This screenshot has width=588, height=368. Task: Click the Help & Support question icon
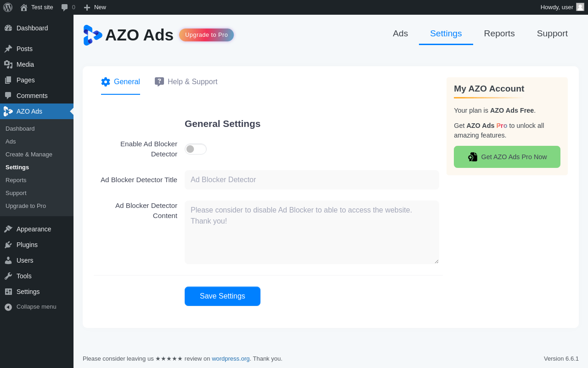pos(159,82)
